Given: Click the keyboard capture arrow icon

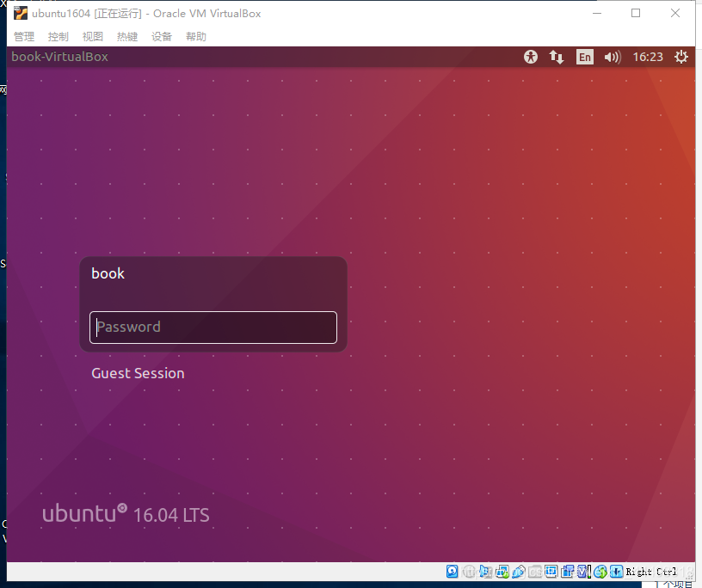Looking at the screenshot, I should (x=617, y=572).
